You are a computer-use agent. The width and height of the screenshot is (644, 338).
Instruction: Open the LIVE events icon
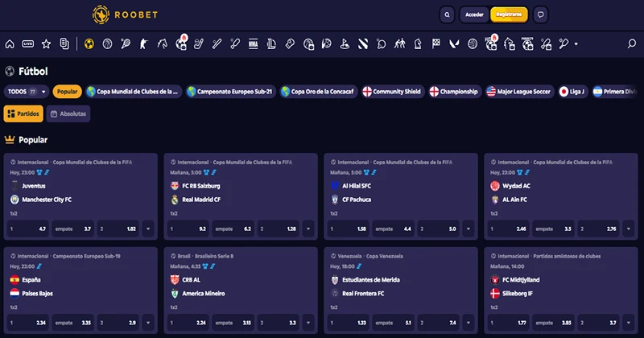(28, 44)
